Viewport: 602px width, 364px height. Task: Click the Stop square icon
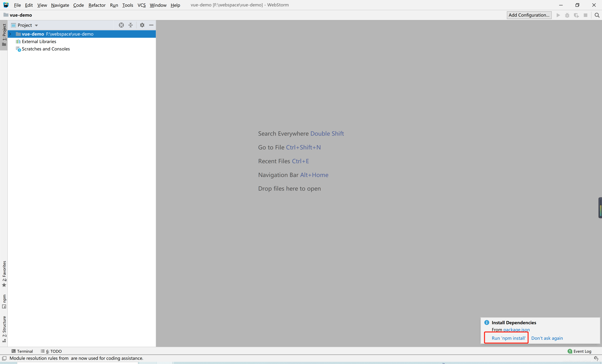pyautogui.click(x=586, y=15)
